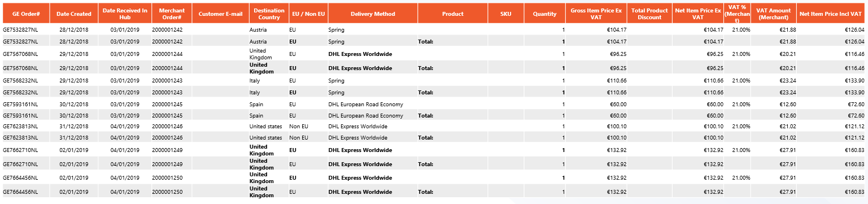The image size is (868, 204).
Task: Click the EU / Non EU header
Action: coord(308,14)
